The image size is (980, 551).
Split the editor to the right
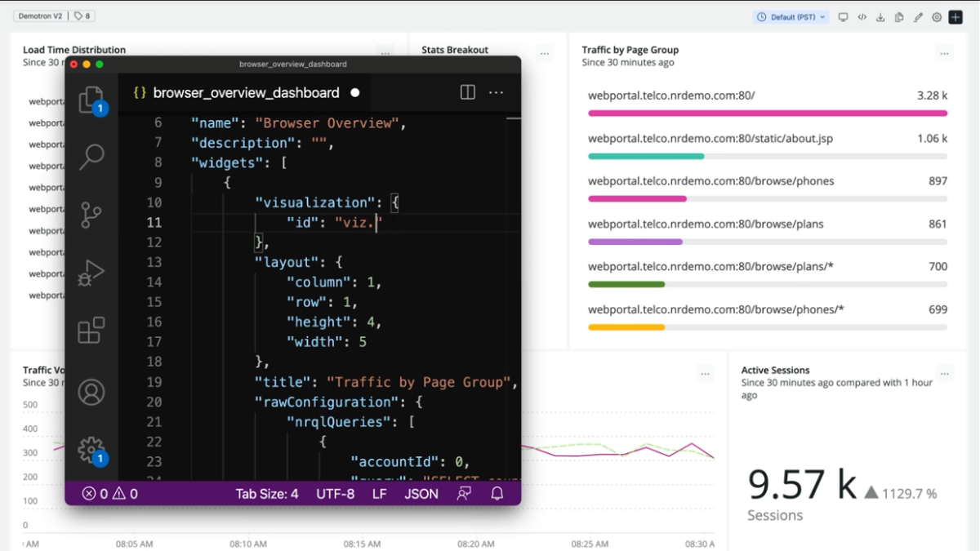pos(467,92)
